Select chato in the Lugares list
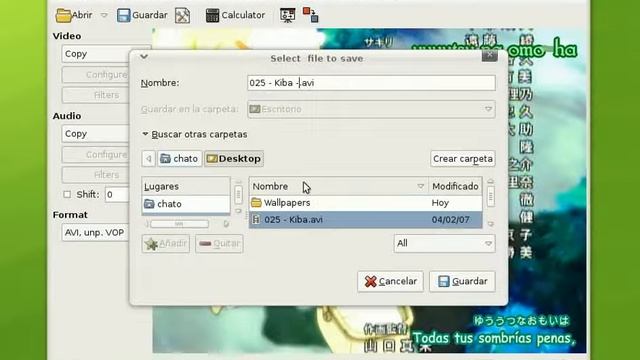Viewport: 640px width, 360px height. tap(186, 204)
